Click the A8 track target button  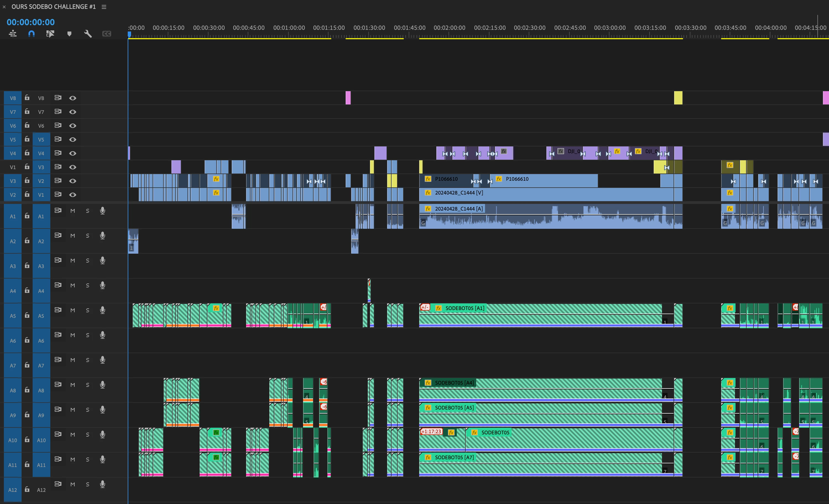pos(41,390)
